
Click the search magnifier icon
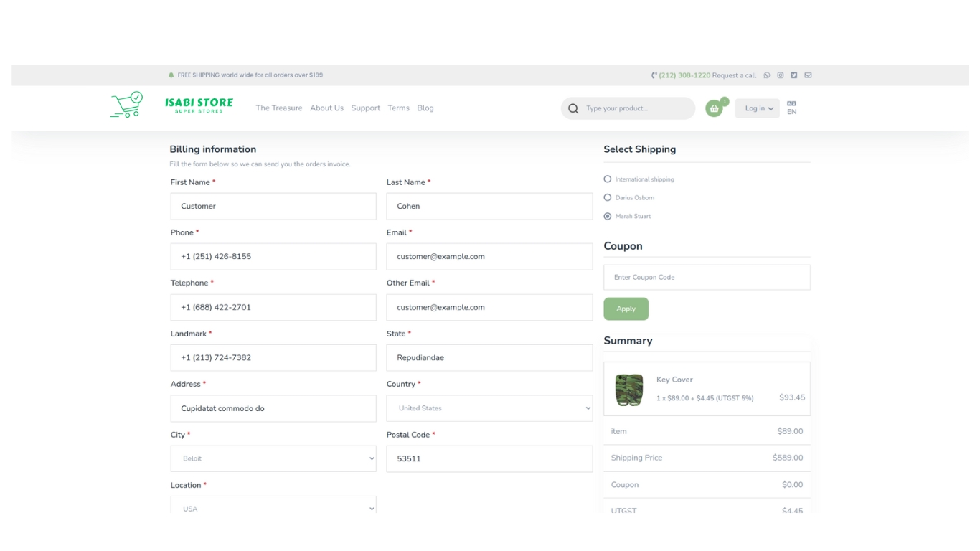(x=573, y=109)
